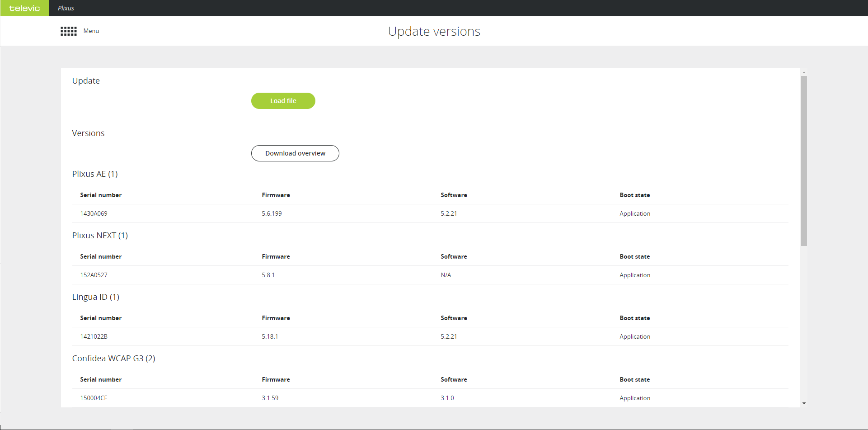This screenshot has height=430, width=868.
Task: Click Boot state Application for 152A0527
Action: pos(635,275)
